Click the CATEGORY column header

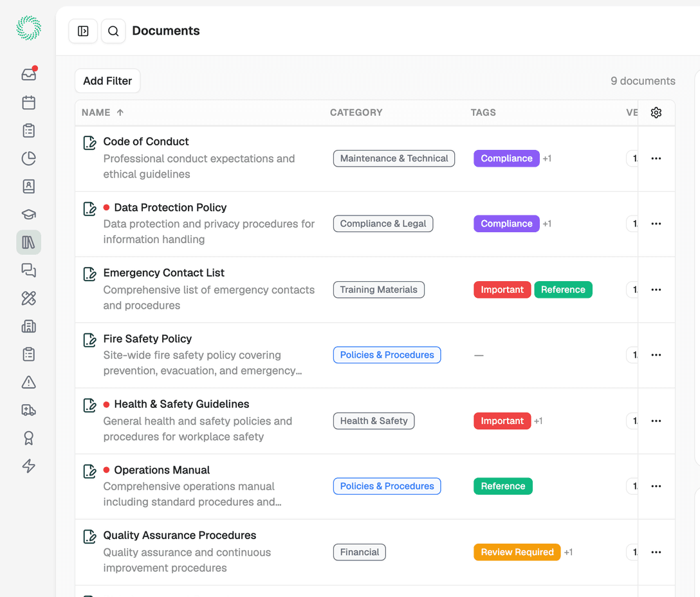(356, 113)
